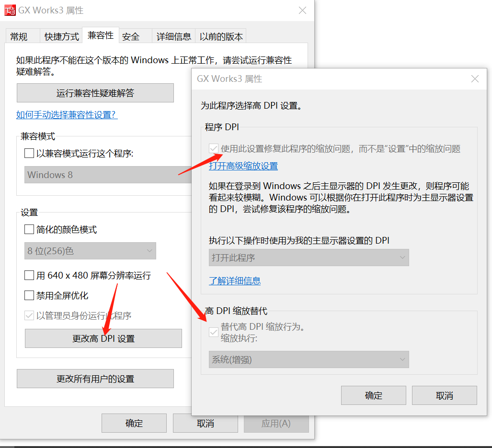Close the front high DPI settings dialog
Screen dimensions: 492x448
[x=475, y=79]
